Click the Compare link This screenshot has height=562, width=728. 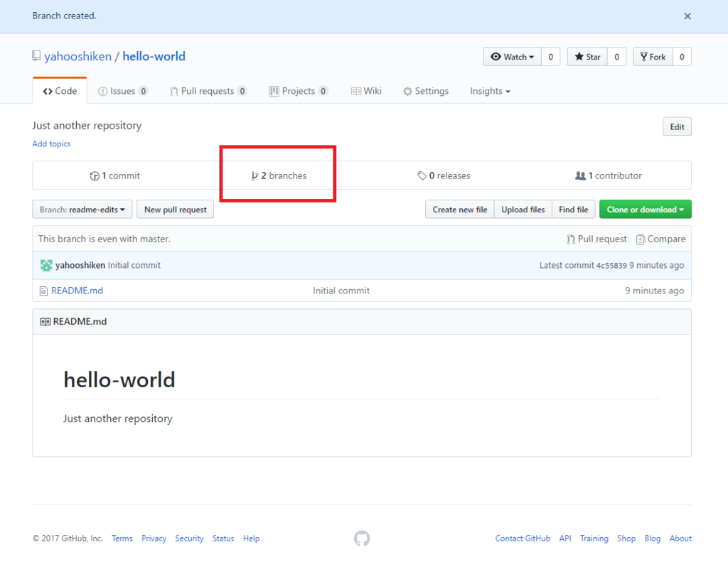point(660,239)
